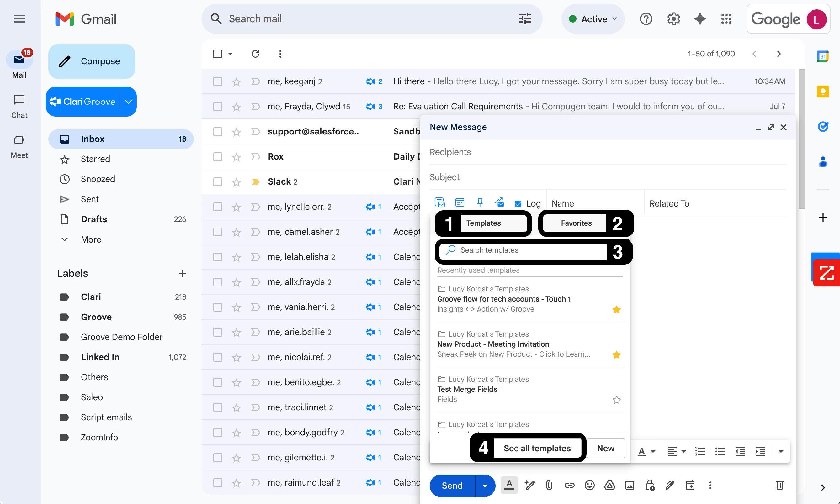Open Gemini sparkle icon in header
This screenshot has height=504, width=840.
[700, 19]
